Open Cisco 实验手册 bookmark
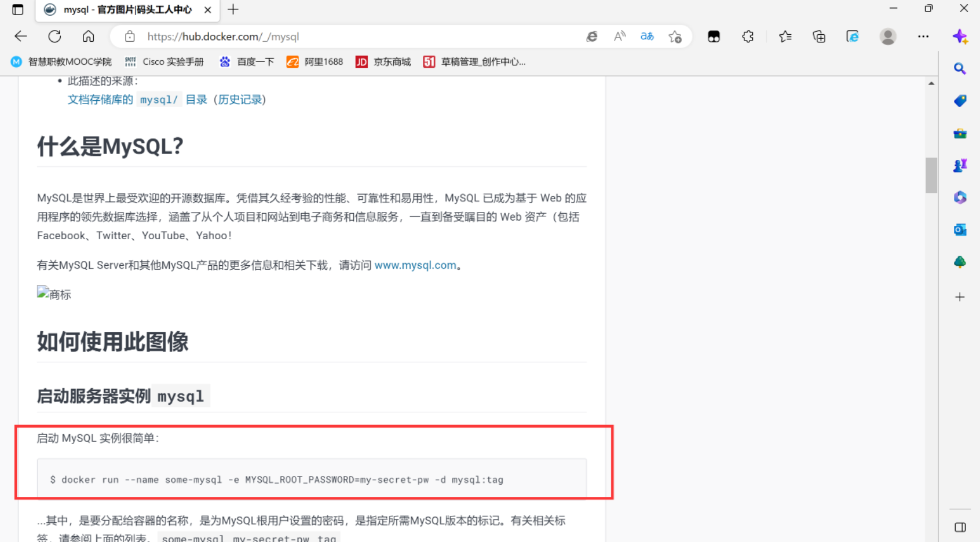The image size is (980, 542). tap(164, 61)
